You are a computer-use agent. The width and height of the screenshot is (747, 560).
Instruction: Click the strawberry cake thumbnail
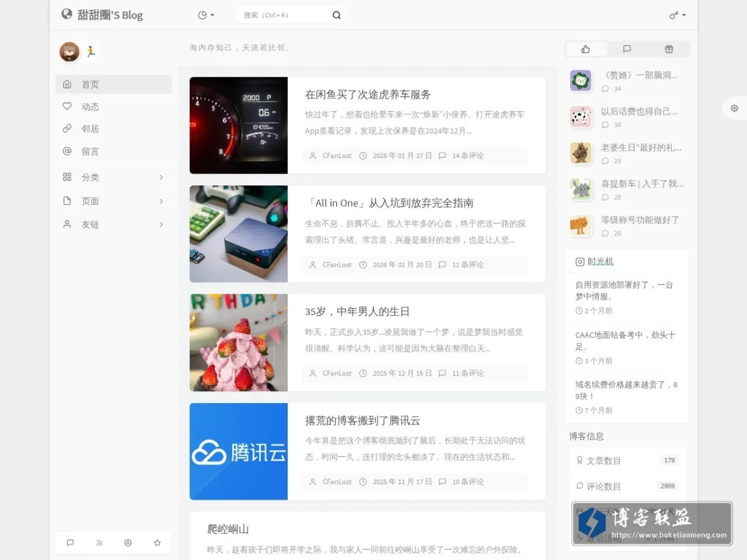[x=238, y=343]
